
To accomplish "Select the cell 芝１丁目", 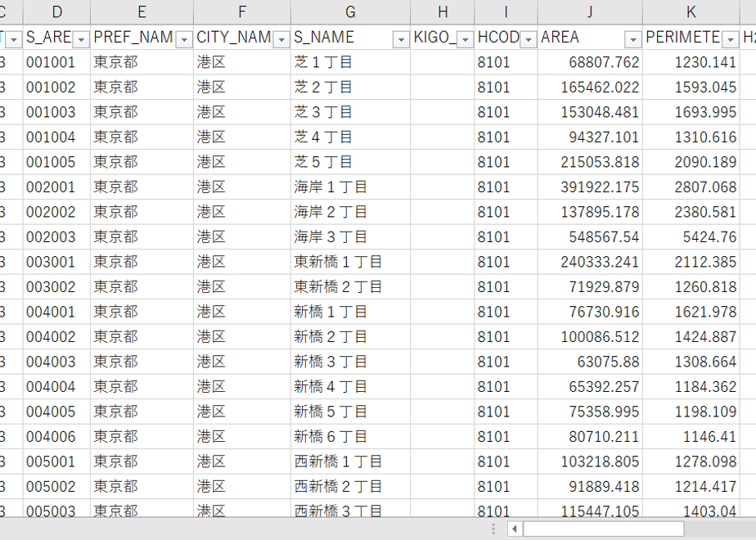I will click(x=350, y=62).
